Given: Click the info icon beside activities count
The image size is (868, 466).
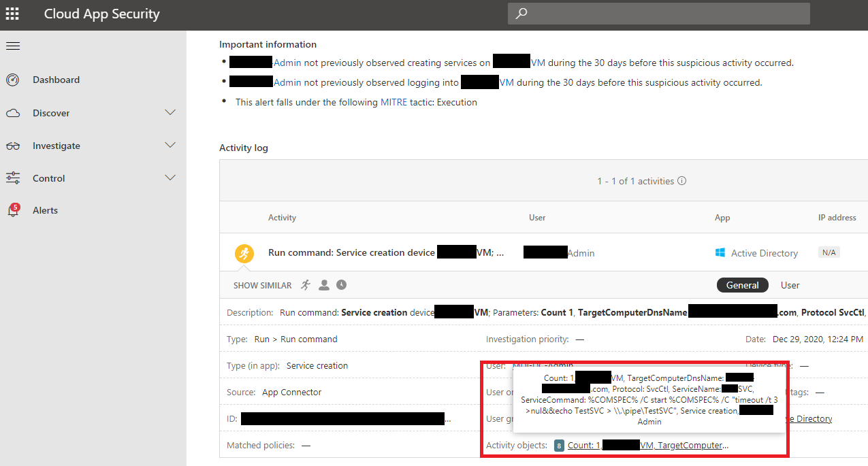Looking at the screenshot, I should [681, 181].
